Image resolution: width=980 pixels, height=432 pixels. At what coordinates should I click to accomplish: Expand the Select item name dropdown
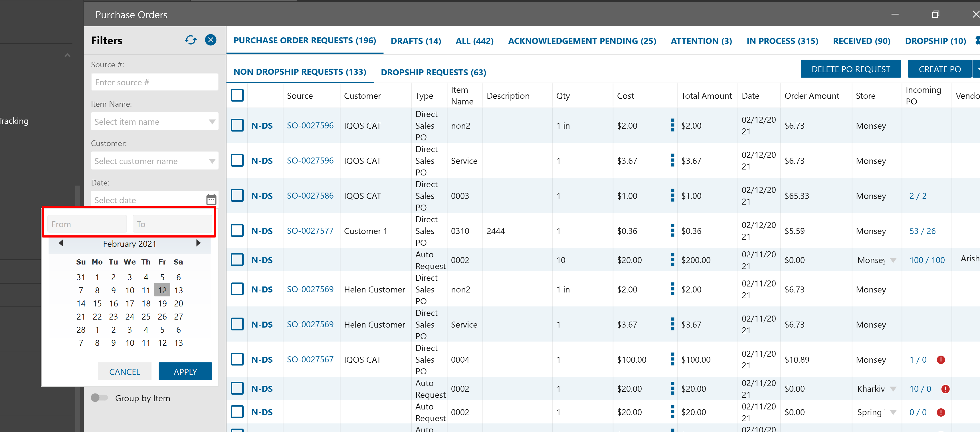click(x=212, y=122)
